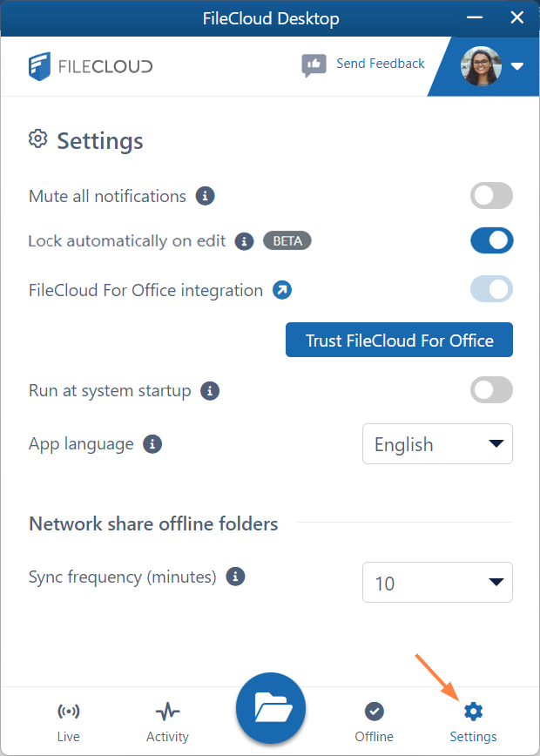Viewport: 540px width, 756px height.
Task: Expand the Sync frequency minutes dropdown
Action: tap(437, 583)
